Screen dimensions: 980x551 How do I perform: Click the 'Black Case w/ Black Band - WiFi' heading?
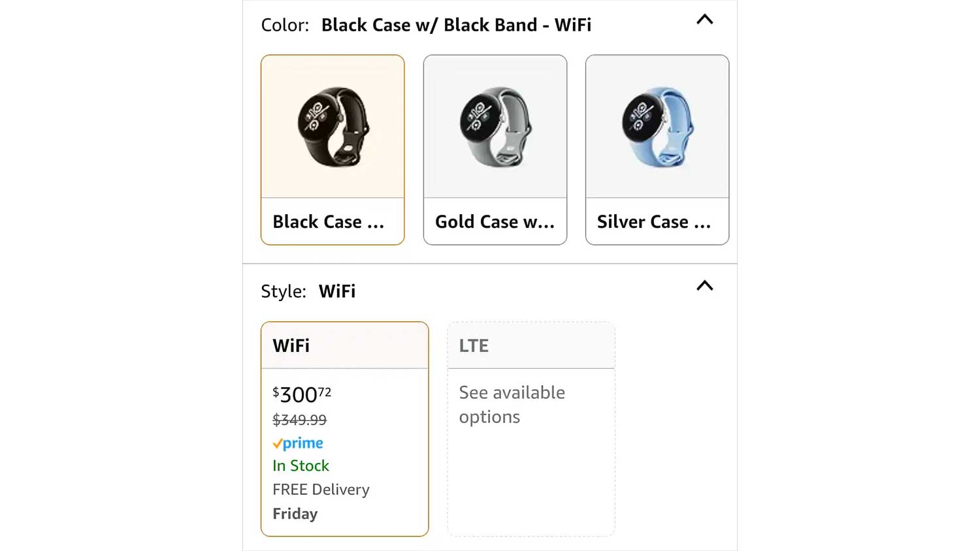point(456,25)
